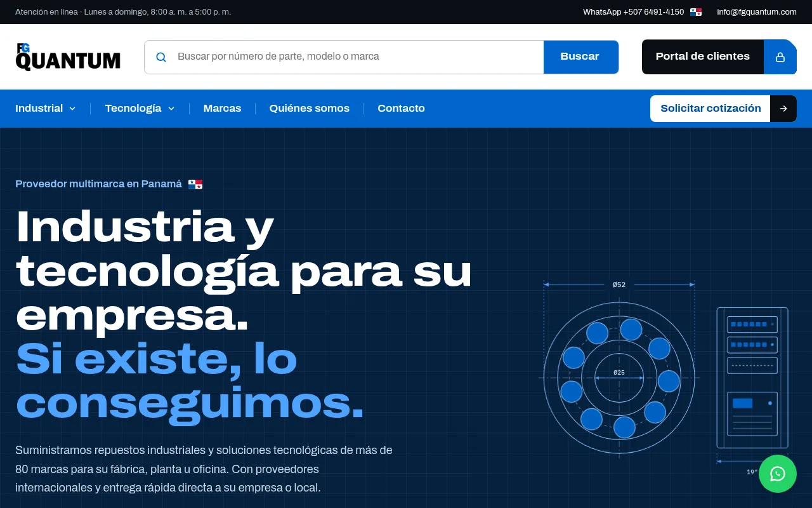Click the 'Atención en línea' hours text
This screenshot has height=508, width=812.
click(x=123, y=12)
